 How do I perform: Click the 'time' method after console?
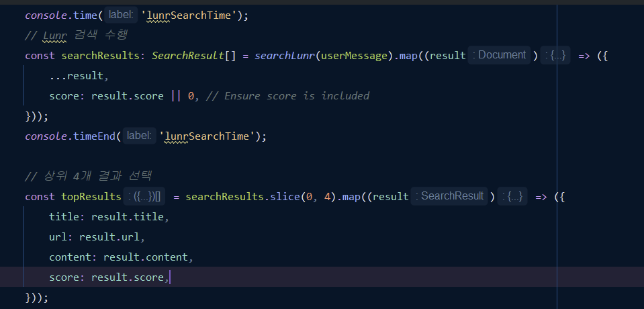click(85, 15)
